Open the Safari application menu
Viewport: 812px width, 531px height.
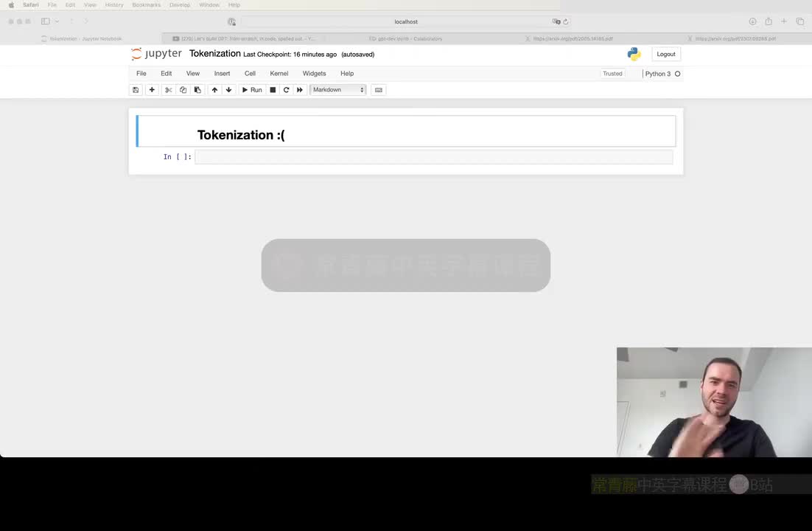30,4
